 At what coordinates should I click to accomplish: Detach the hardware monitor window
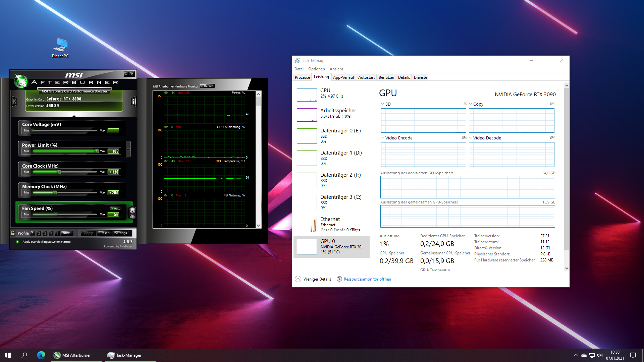click(x=207, y=86)
